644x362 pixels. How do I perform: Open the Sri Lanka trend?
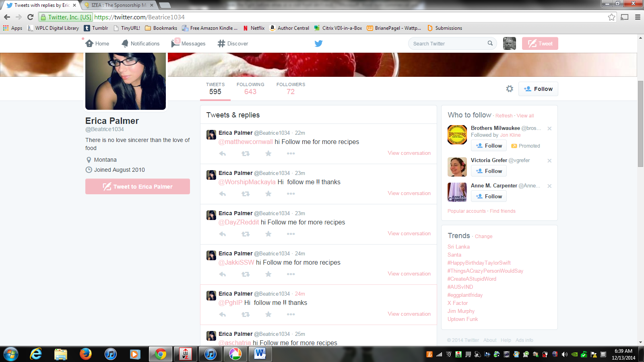[x=458, y=247]
